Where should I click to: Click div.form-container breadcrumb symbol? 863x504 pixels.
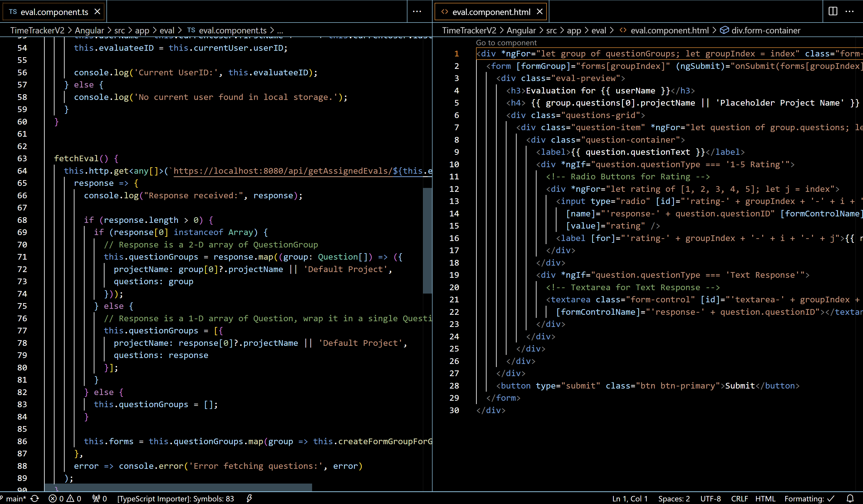coord(766,31)
